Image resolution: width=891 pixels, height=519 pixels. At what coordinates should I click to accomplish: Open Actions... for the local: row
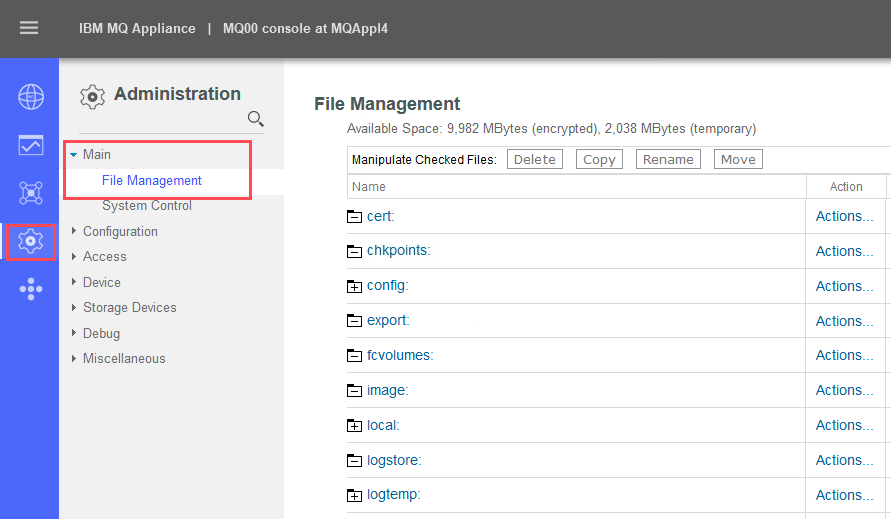point(844,425)
